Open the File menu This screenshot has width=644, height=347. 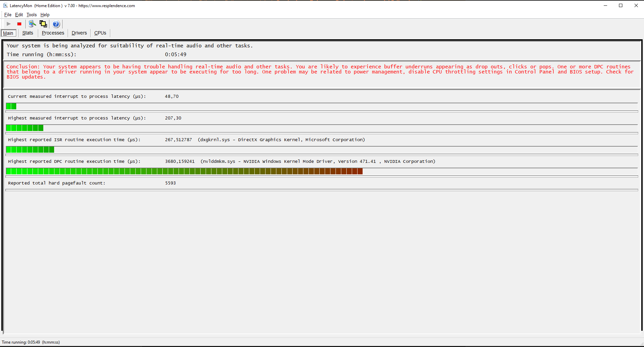coord(8,15)
